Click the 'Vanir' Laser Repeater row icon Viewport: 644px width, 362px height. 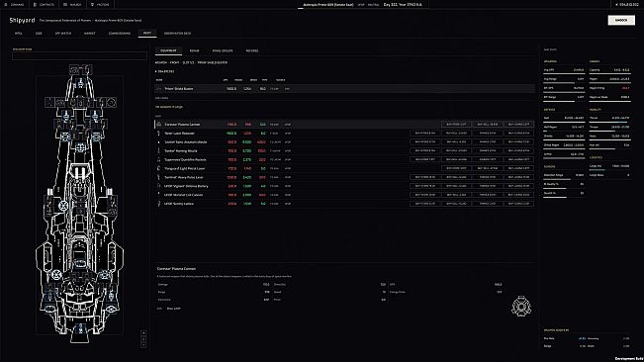(x=159, y=133)
